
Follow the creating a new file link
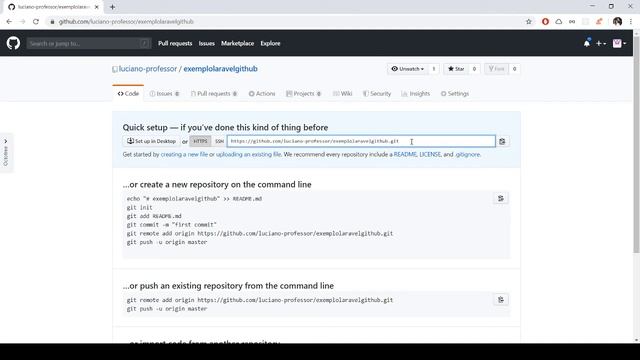(x=184, y=154)
